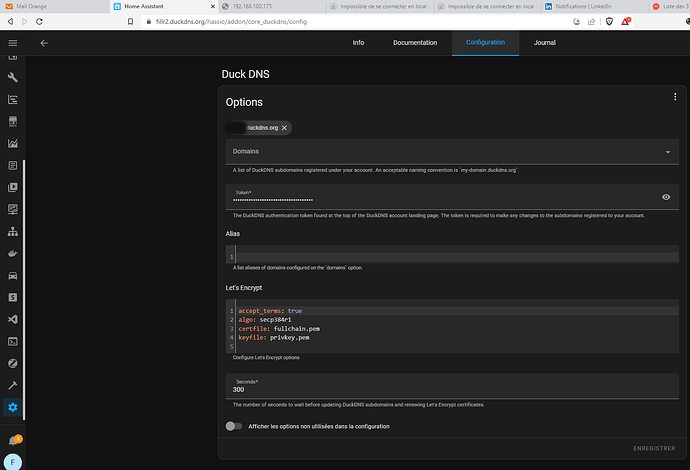Open the Settings gear in sidebar

[x=13, y=408]
